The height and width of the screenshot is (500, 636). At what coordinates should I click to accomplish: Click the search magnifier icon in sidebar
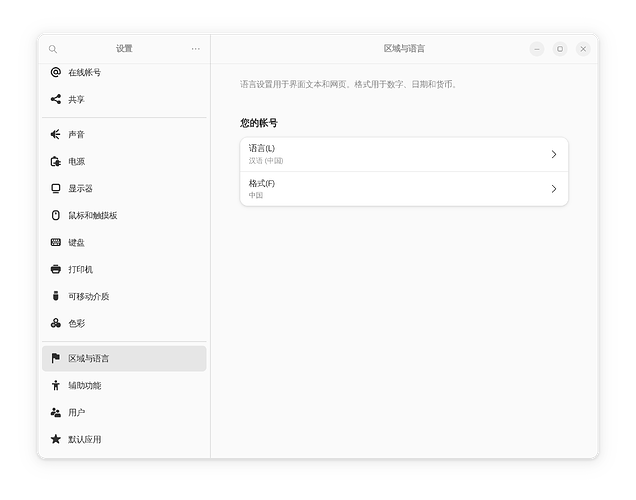click(x=53, y=49)
